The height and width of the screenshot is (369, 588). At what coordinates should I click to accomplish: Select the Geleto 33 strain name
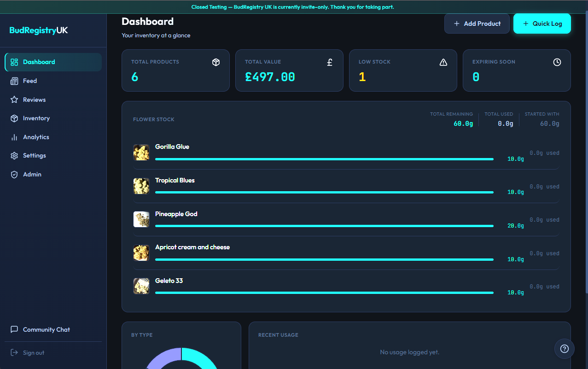[169, 281]
